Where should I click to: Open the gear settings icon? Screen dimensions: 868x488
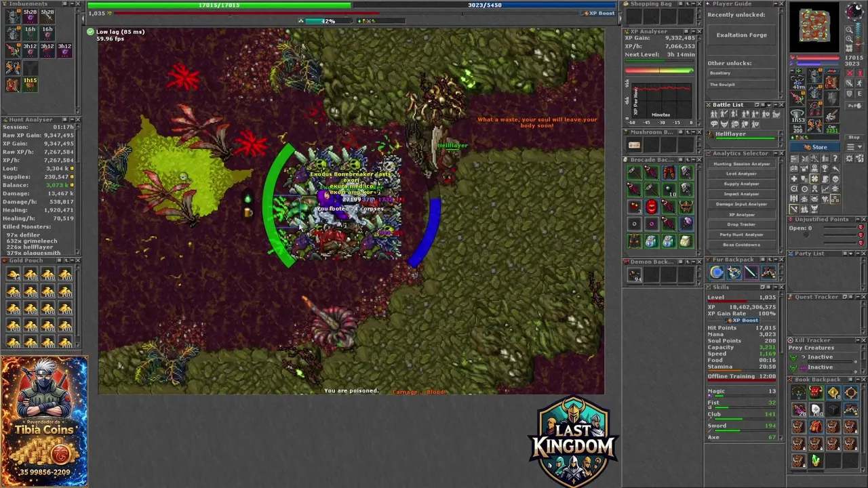click(x=849, y=158)
